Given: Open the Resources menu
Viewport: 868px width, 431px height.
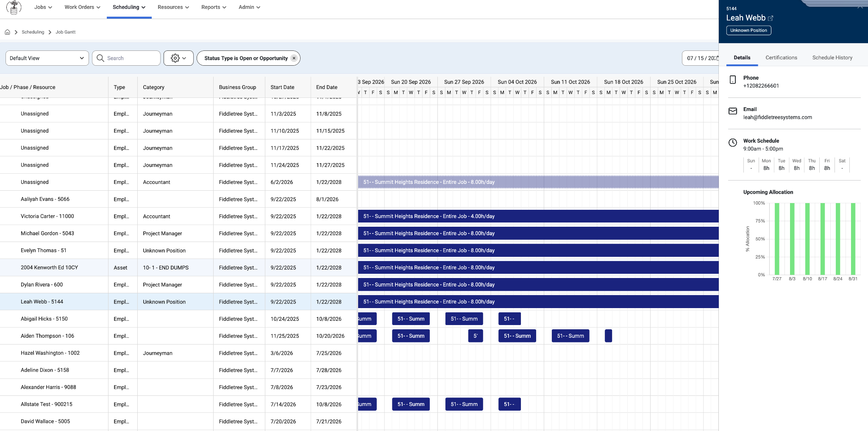Looking at the screenshot, I should [x=173, y=7].
